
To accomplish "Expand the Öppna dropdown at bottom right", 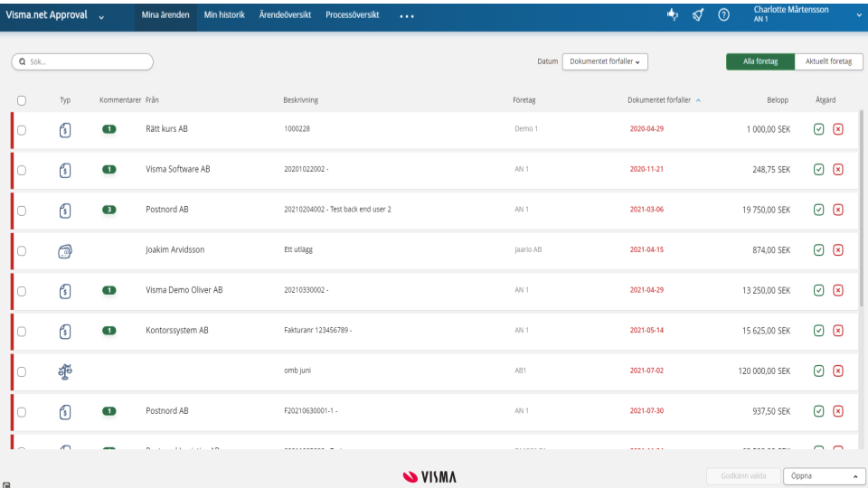I will click(825, 476).
